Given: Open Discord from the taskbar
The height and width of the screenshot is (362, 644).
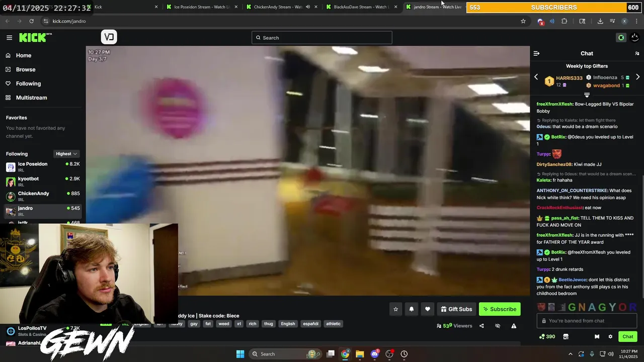Looking at the screenshot, I should [374, 354].
